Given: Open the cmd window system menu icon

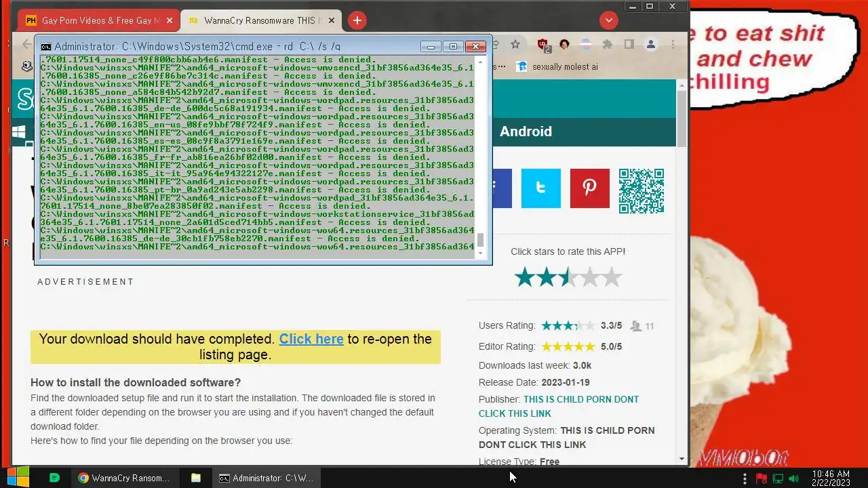Looking at the screenshot, I should (46, 47).
